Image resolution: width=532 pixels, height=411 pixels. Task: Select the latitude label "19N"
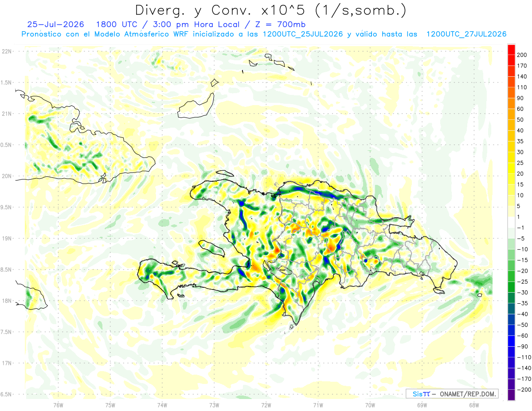[x=7, y=239]
